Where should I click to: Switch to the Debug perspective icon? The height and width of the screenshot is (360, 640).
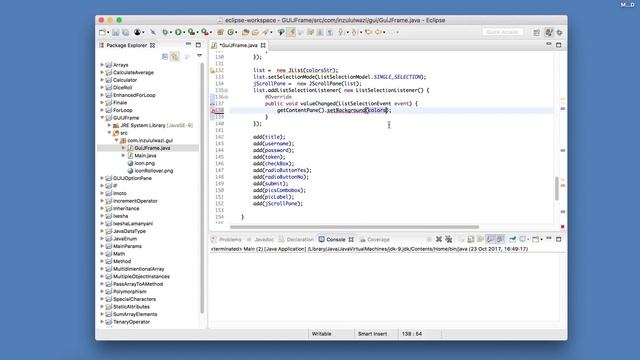click(x=559, y=32)
